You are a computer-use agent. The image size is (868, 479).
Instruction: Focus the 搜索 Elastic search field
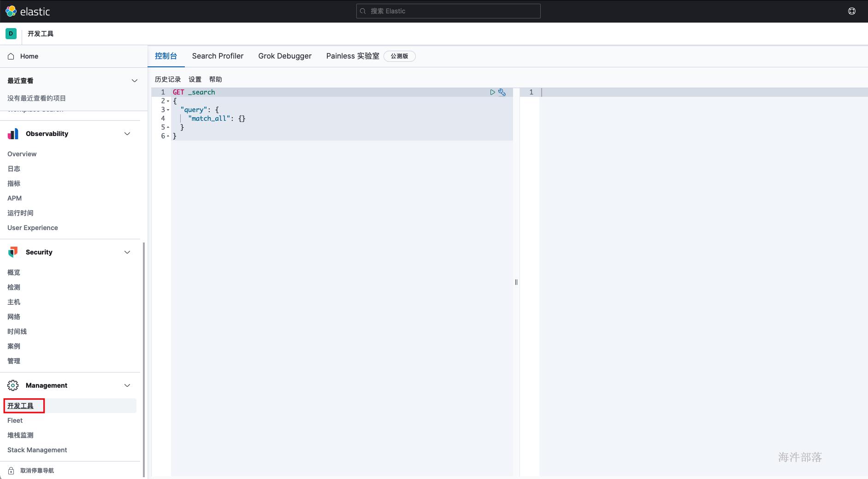449,11
